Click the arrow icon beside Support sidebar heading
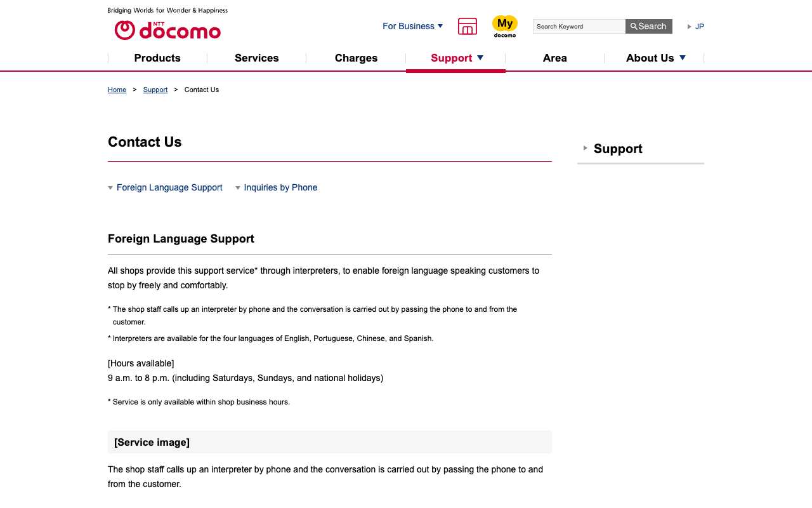812x508 pixels. click(586, 148)
